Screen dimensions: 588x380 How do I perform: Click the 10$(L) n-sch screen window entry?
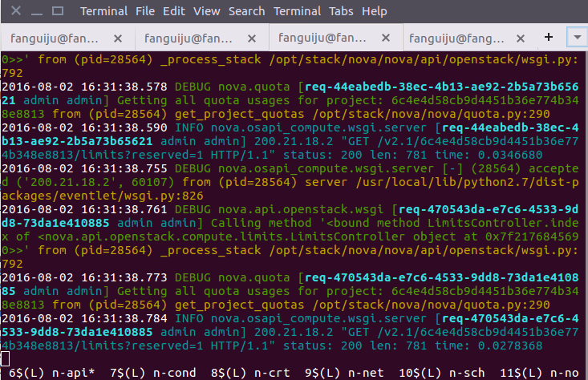(442, 373)
